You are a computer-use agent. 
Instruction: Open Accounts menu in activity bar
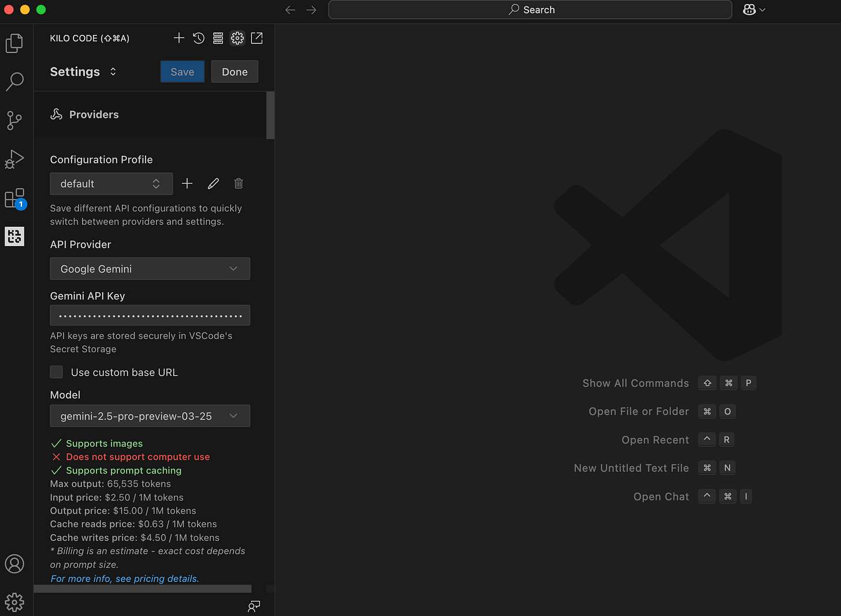coord(14,563)
